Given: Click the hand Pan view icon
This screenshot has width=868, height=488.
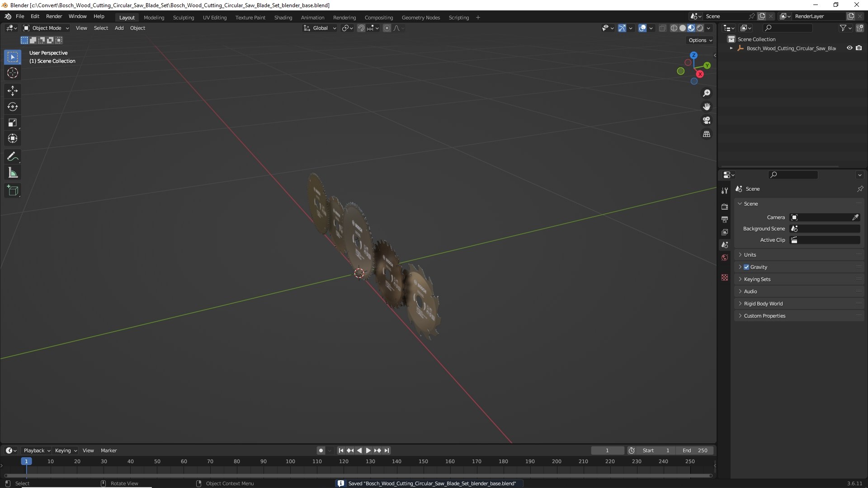Looking at the screenshot, I should (x=707, y=107).
